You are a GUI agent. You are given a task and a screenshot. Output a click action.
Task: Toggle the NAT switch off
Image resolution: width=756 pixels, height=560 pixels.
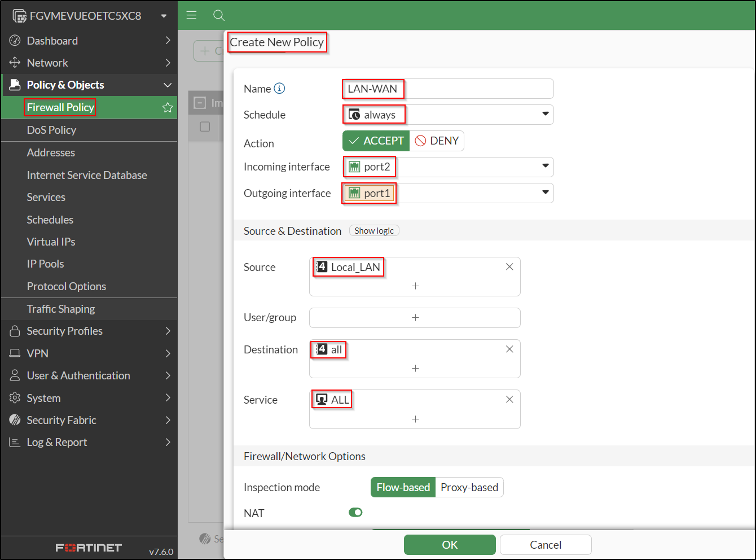(x=355, y=513)
